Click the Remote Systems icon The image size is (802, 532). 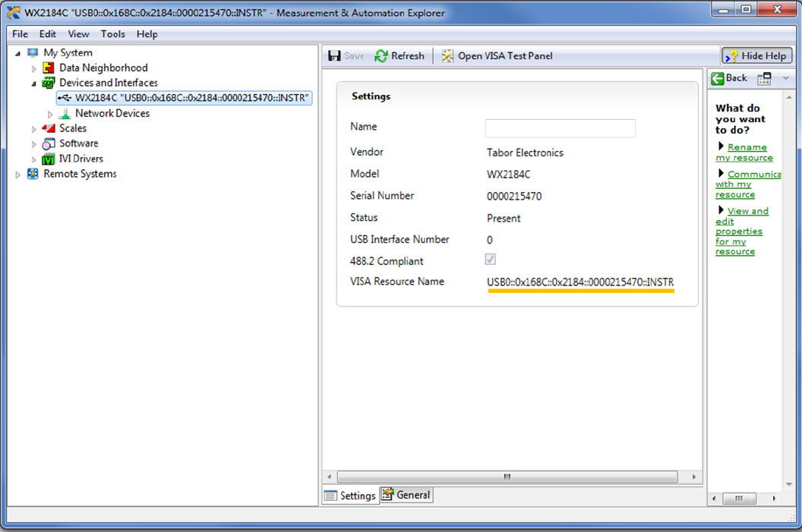[x=33, y=174]
